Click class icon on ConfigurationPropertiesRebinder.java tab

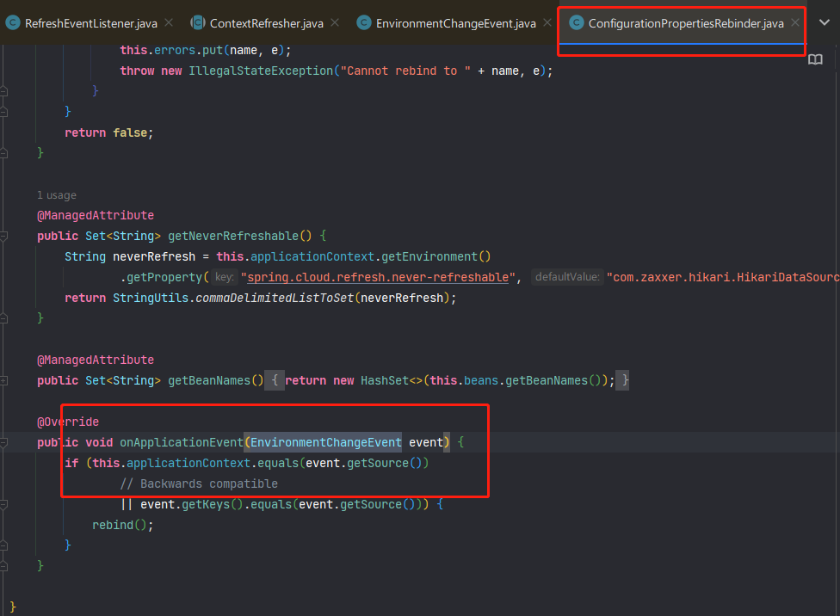577,23
